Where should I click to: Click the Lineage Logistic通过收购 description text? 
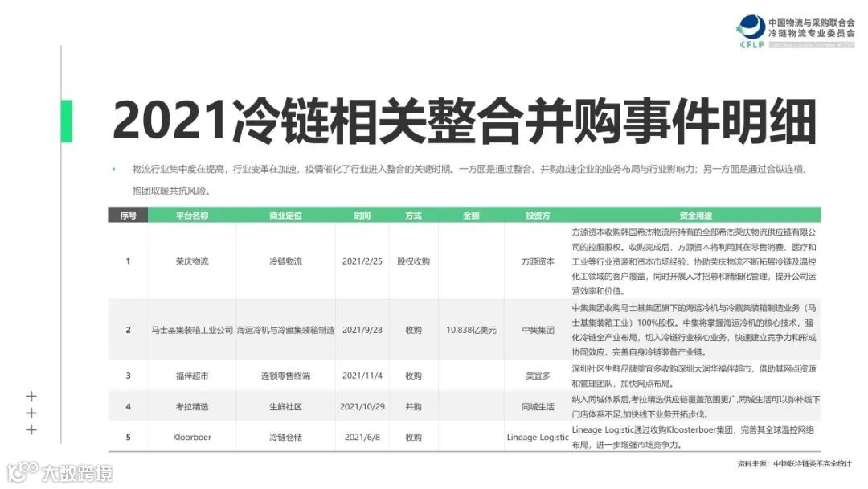693,437
